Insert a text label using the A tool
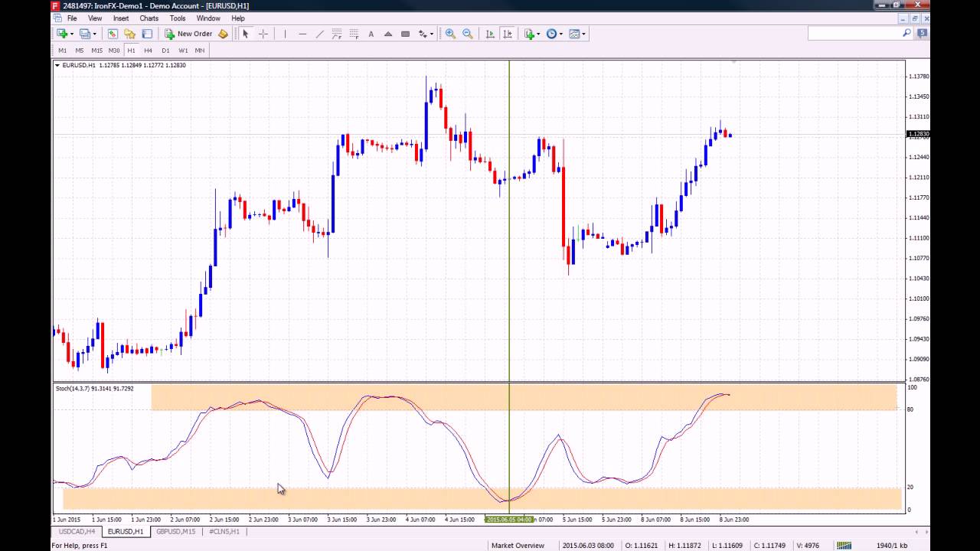 (x=371, y=34)
